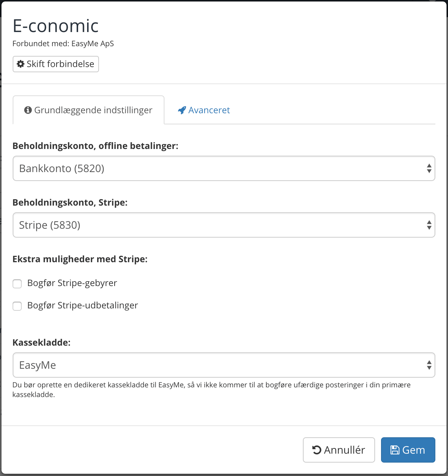Click the stepper arrows on the Bankkonto dropdown

pyautogui.click(x=429, y=168)
